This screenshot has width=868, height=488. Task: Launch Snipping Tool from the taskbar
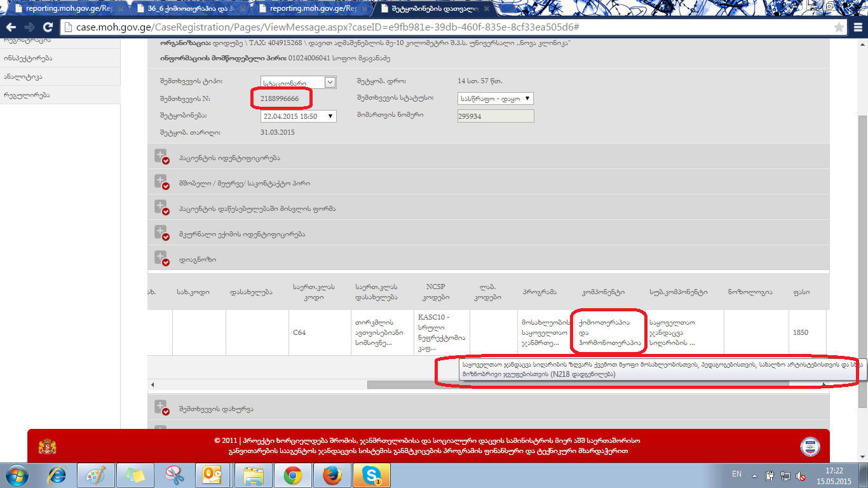point(173,475)
